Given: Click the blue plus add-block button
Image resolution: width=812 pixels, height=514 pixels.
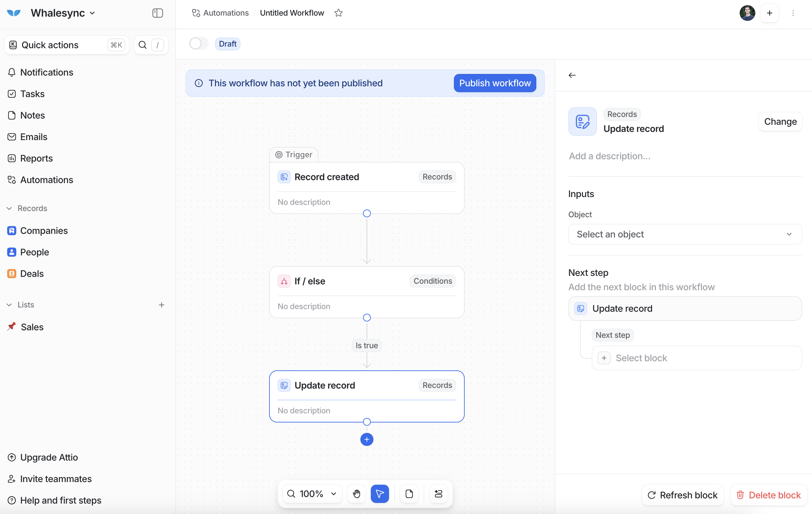Looking at the screenshot, I should 367,439.
